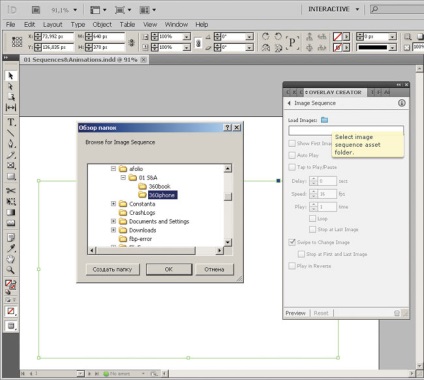The height and width of the screenshot is (380, 424).
Task: Toggle Stop at First and Last Image
Action: tap(301, 254)
